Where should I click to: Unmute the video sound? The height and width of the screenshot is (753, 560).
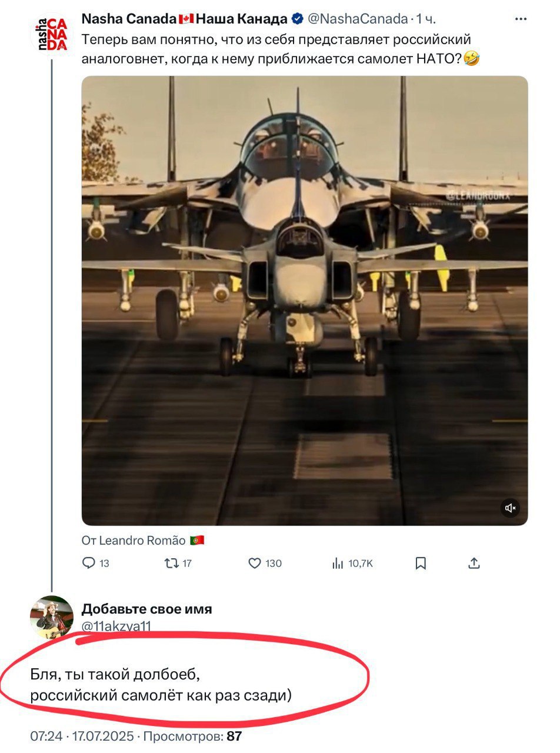(x=510, y=508)
